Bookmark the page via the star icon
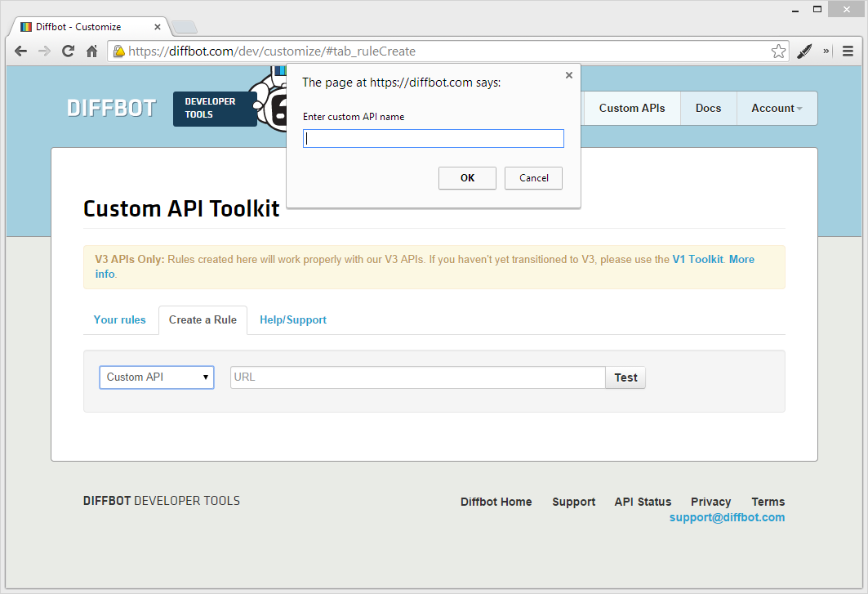The width and height of the screenshot is (868, 594). [x=779, y=50]
